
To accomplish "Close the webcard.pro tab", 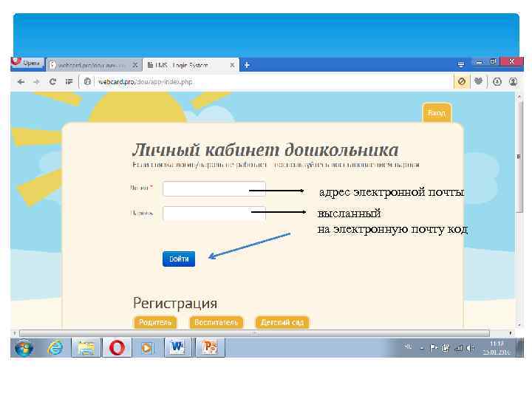I will point(135,65).
